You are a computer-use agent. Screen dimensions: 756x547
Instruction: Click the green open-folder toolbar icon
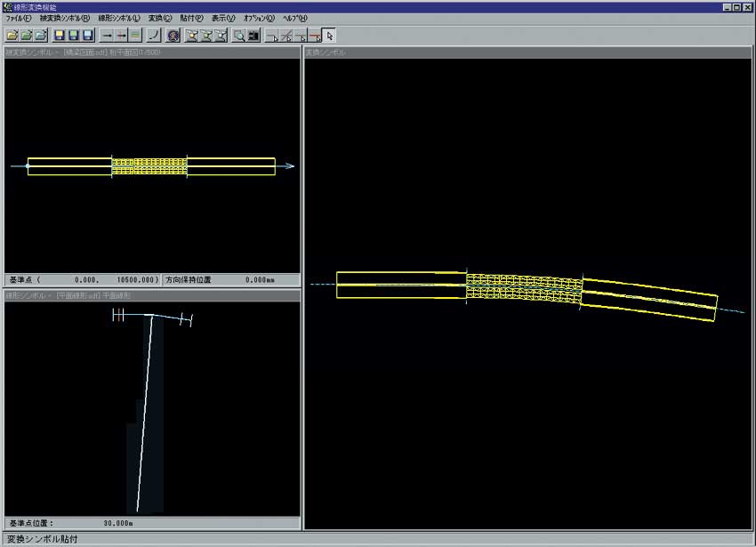[27, 36]
